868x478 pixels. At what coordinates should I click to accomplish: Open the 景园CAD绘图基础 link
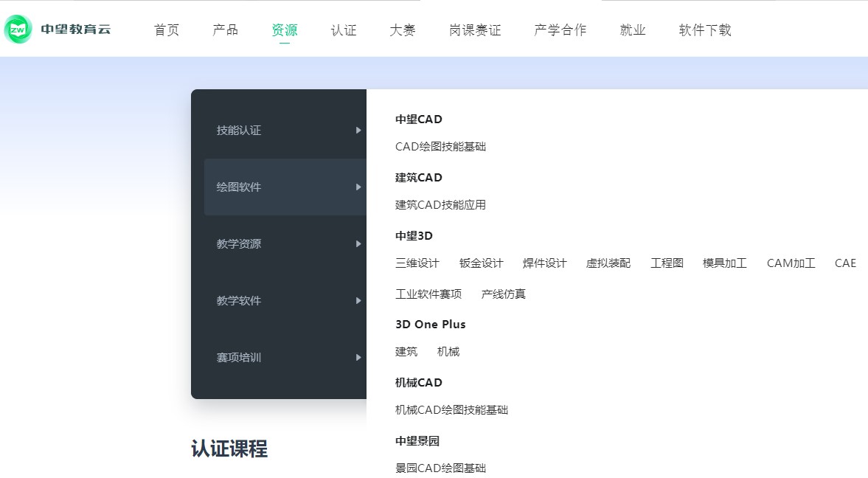click(440, 468)
